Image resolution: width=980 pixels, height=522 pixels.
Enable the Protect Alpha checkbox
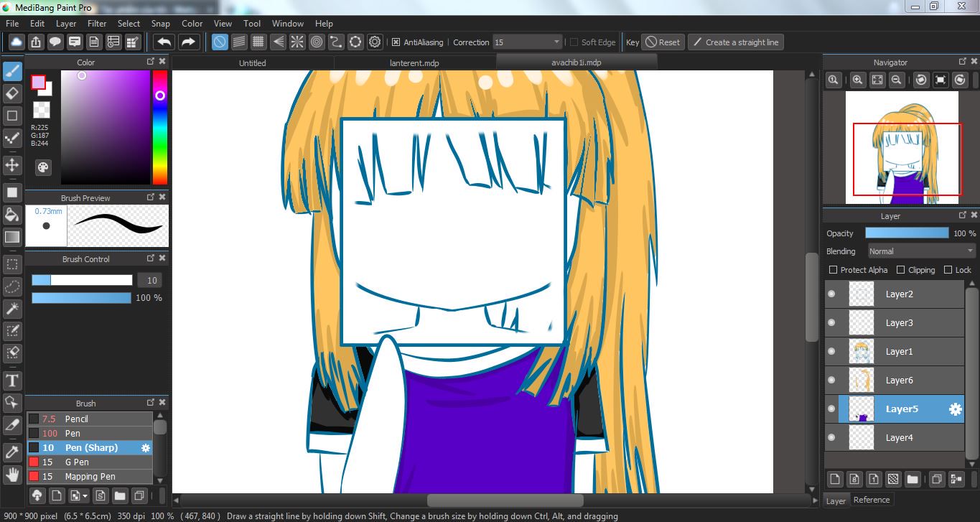click(x=833, y=270)
